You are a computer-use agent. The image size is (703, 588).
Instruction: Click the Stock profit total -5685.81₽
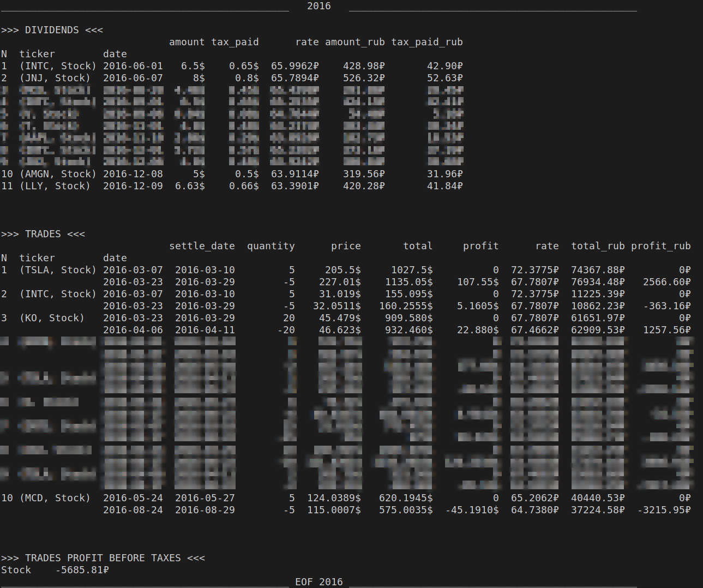tap(82, 570)
